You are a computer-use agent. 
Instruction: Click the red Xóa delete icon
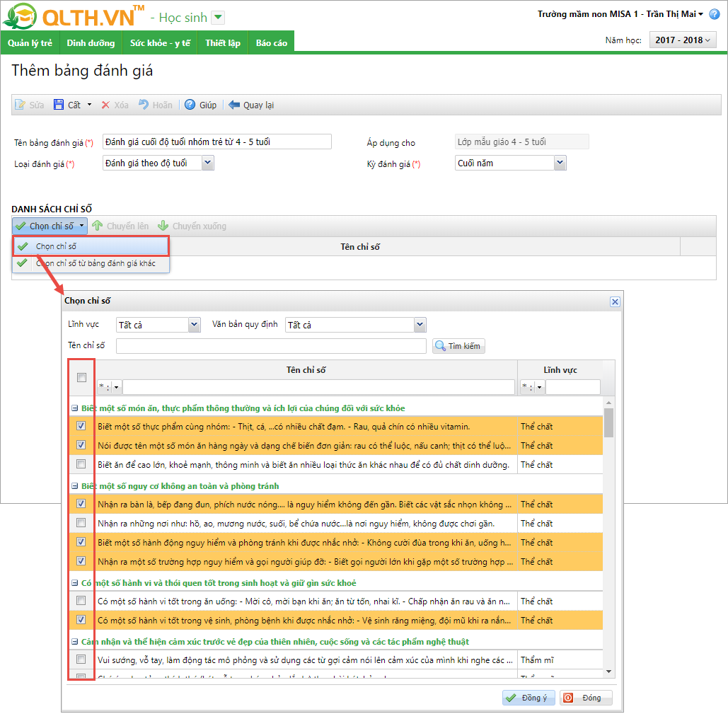pos(105,105)
